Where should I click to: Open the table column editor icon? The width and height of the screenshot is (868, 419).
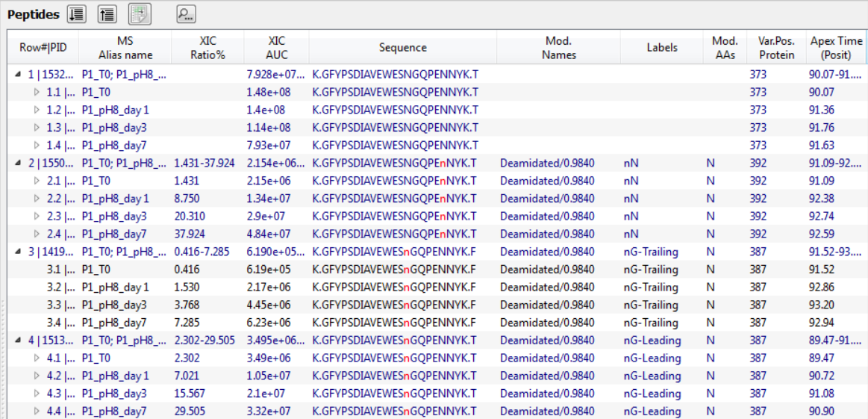point(140,14)
